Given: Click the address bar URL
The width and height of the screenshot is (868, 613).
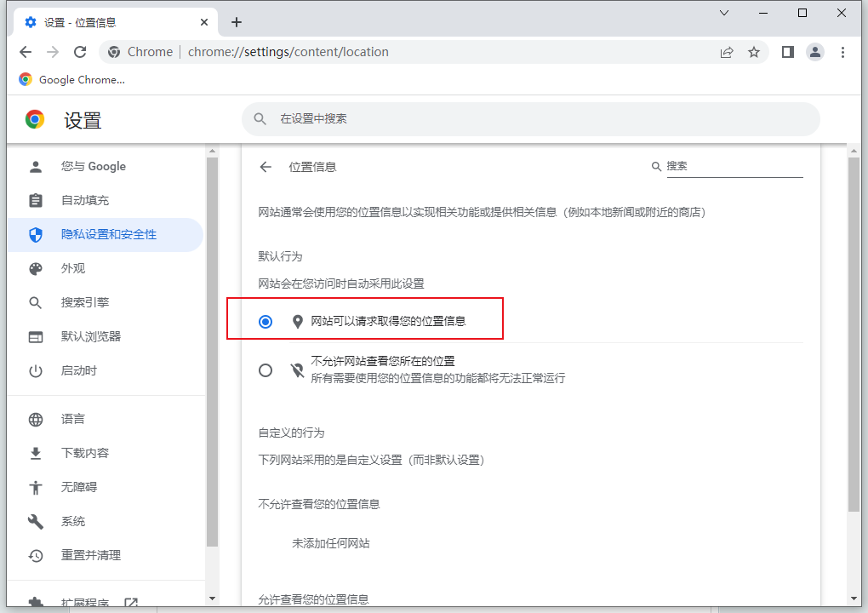Looking at the screenshot, I should click(x=288, y=52).
